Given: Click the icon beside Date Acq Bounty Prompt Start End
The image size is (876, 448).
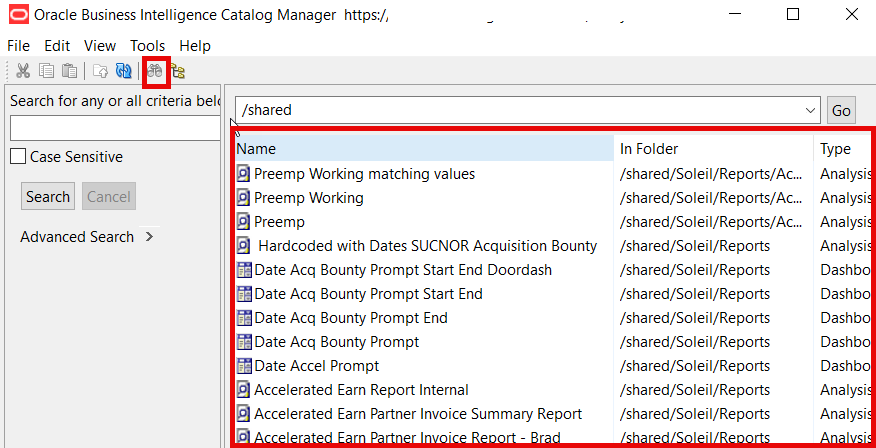Looking at the screenshot, I should (x=244, y=294).
